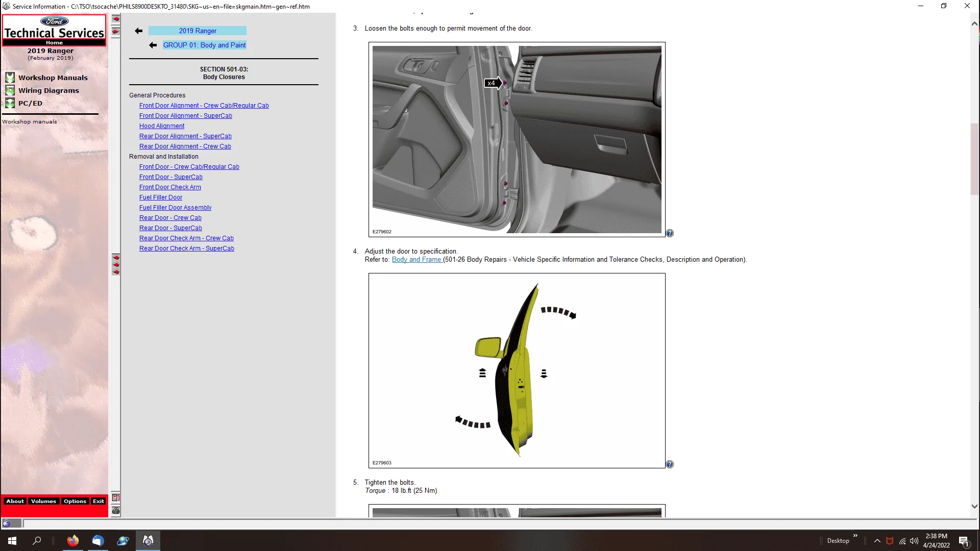The image size is (980, 551).
Task: Show hidden system tray icons
Action: coord(877,541)
